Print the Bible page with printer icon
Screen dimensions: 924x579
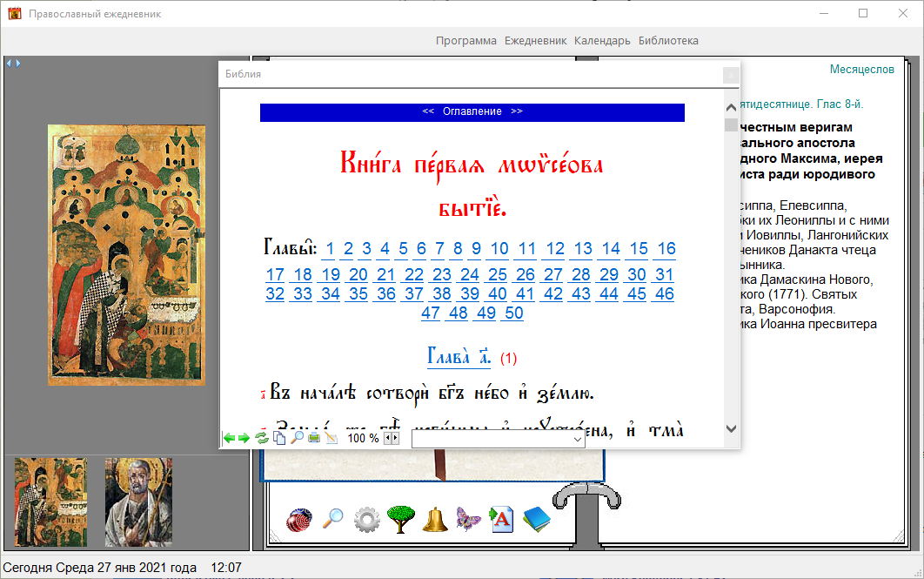[314, 437]
